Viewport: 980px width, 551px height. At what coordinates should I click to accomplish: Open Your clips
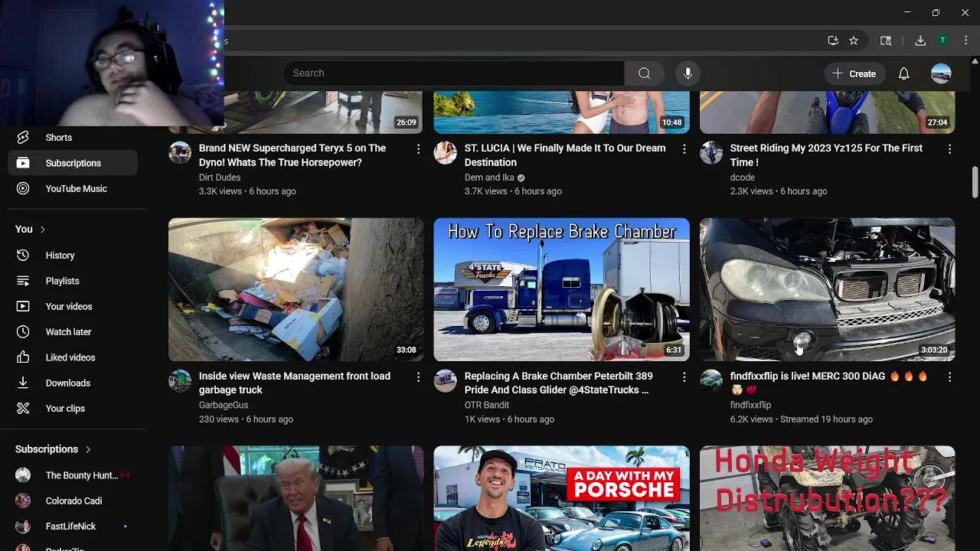(x=73, y=409)
